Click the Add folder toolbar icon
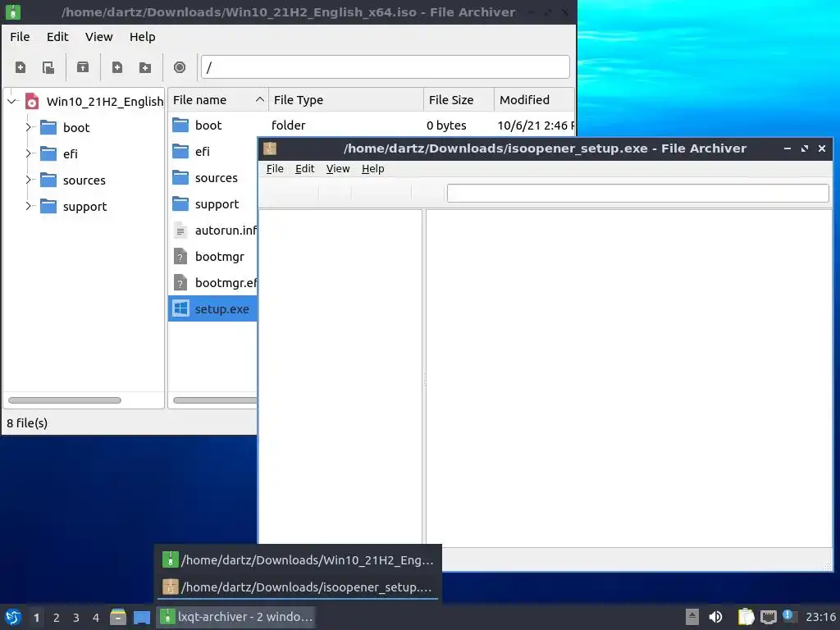 (x=144, y=67)
